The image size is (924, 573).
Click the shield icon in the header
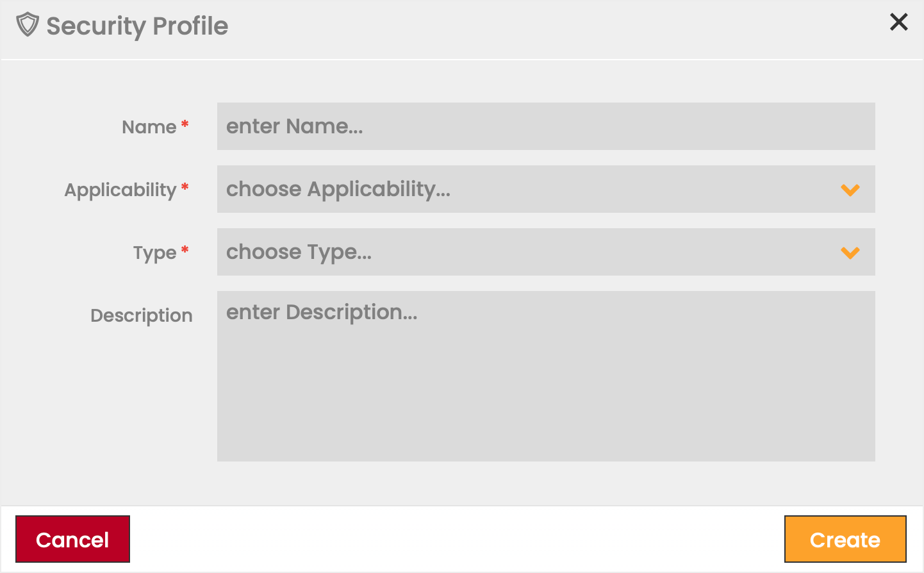pos(28,25)
